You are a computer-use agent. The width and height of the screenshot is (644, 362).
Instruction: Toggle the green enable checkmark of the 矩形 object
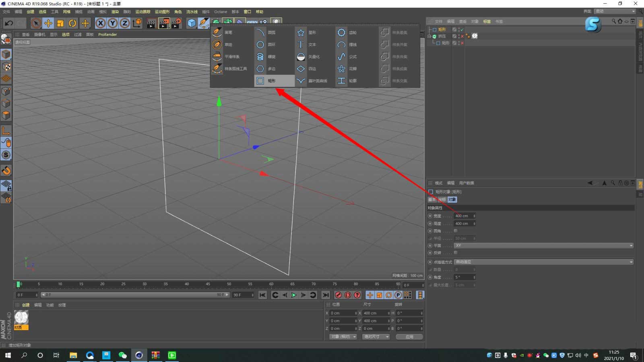tap(461, 29)
